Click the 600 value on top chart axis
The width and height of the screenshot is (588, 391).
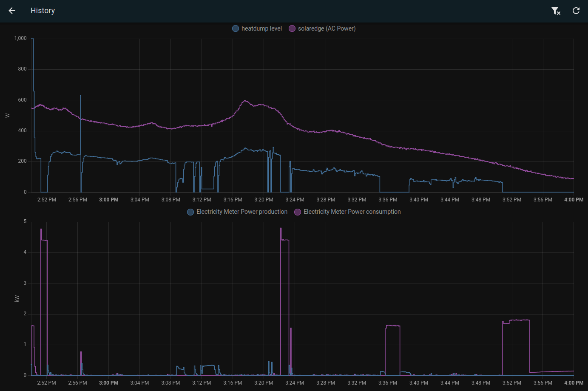point(22,100)
